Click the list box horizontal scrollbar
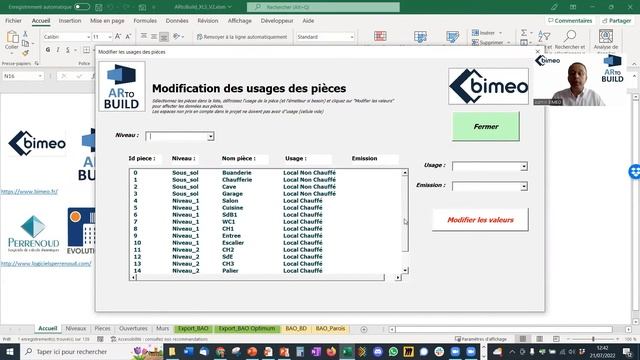The image size is (640, 360). 266,278
